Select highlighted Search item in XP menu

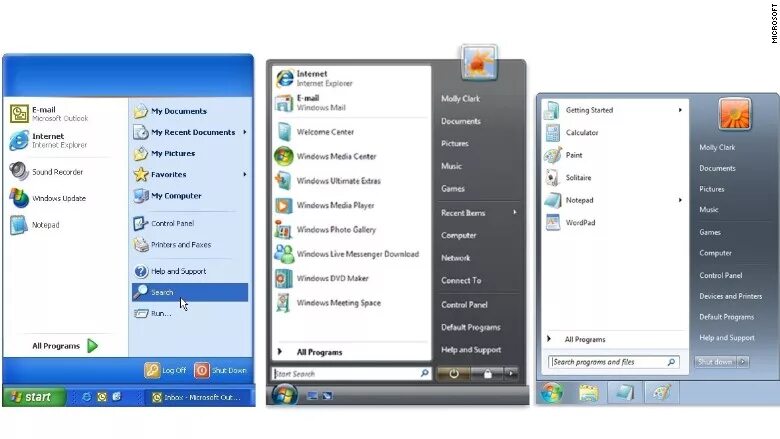(x=190, y=292)
